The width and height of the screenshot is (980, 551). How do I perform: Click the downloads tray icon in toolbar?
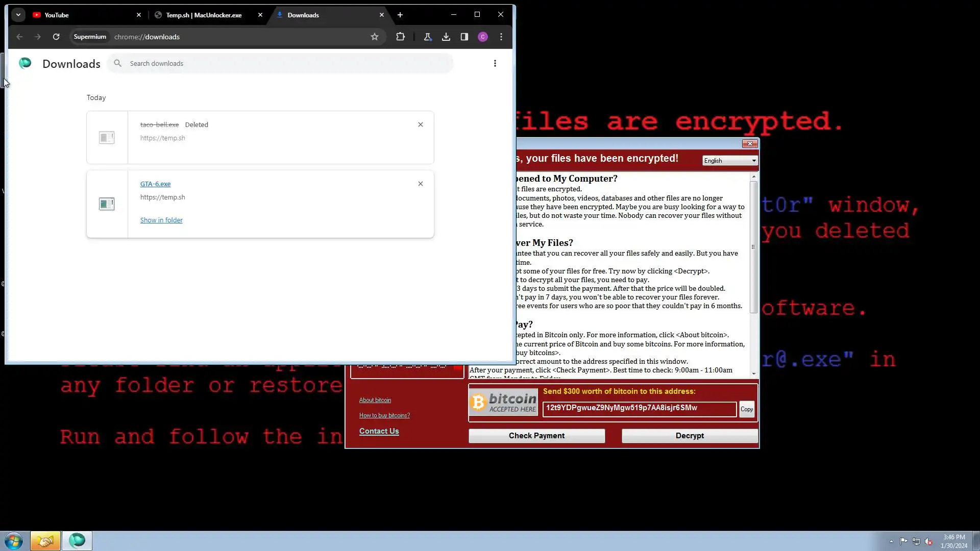click(446, 37)
